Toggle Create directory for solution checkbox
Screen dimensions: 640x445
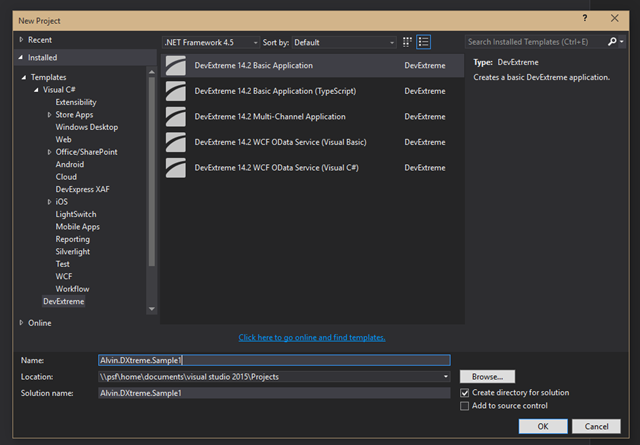[x=464, y=393]
